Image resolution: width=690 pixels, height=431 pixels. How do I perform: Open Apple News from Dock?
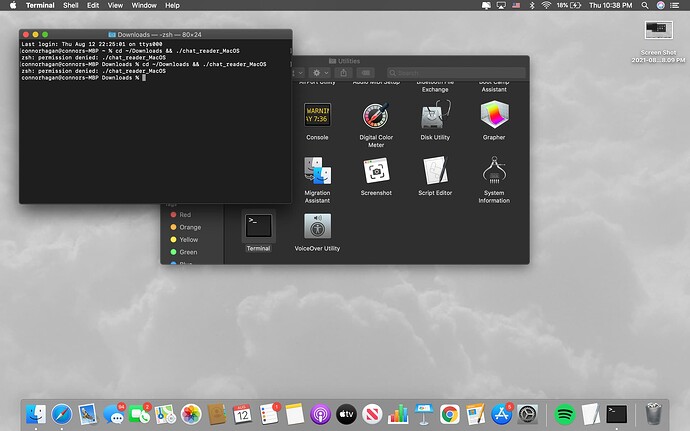(372, 414)
